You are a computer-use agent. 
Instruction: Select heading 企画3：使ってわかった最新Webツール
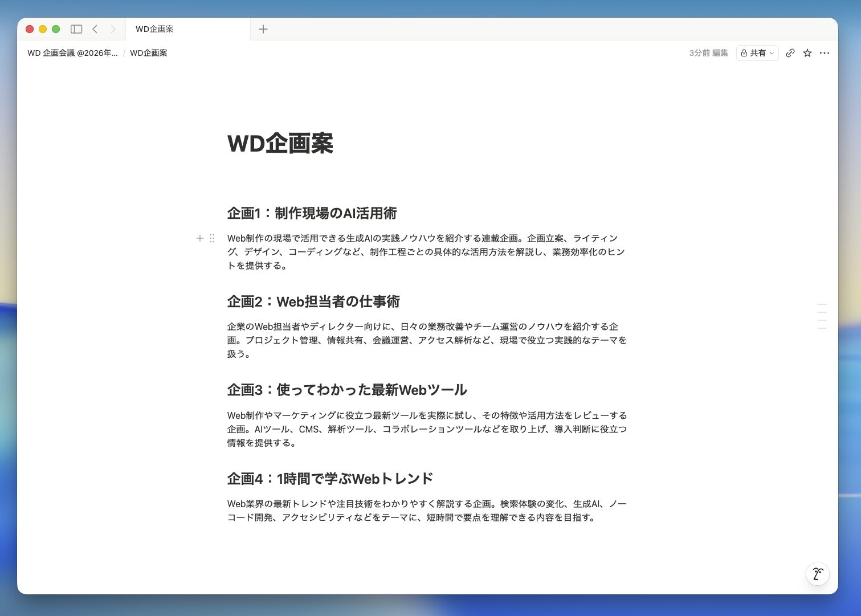[347, 390]
